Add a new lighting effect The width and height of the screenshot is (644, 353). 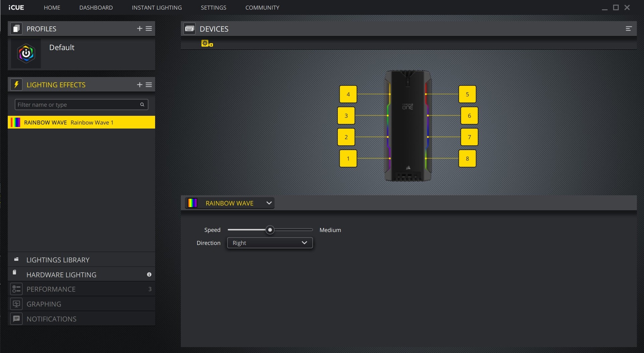[x=140, y=85]
